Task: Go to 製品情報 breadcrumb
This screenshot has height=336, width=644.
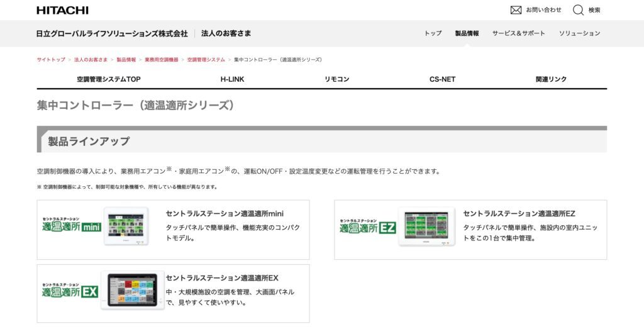Action: point(126,60)
